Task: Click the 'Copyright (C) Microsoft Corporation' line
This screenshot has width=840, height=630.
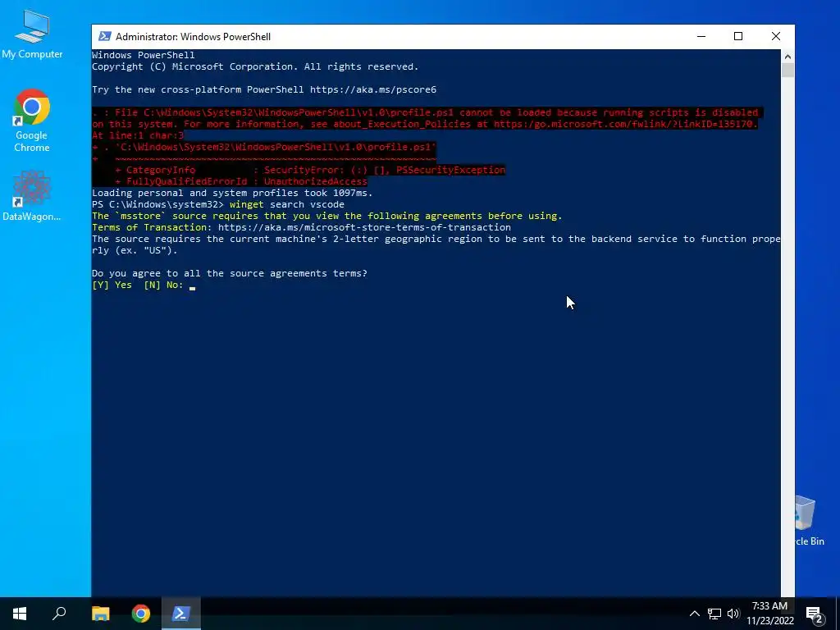Action: (x=255, y=66)
